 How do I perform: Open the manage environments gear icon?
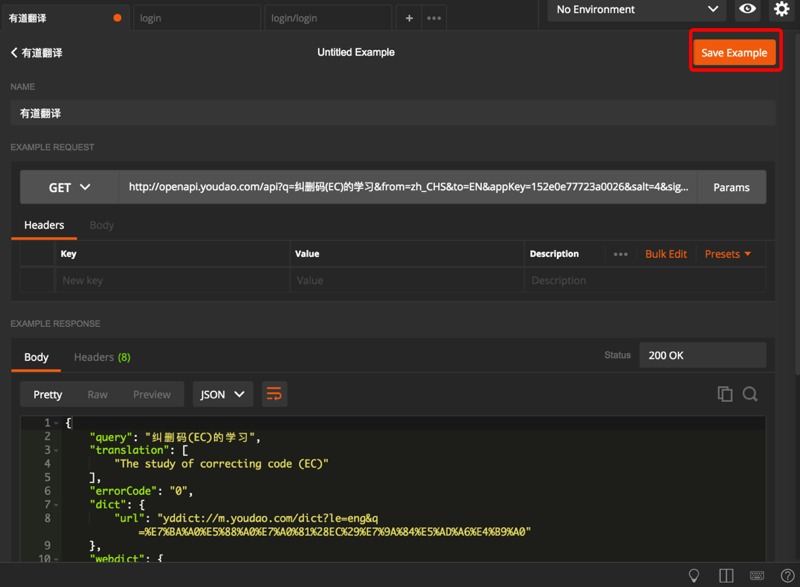(x=781, y=9)
